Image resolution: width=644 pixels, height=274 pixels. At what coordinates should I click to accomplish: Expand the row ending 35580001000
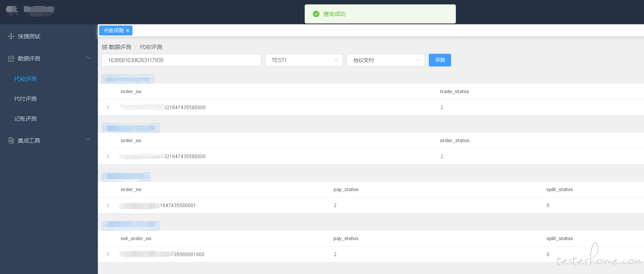(108, 254)
